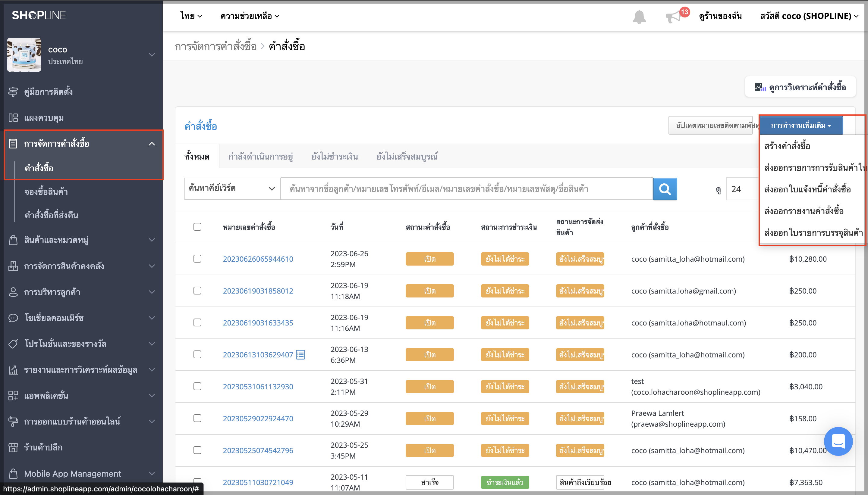This screenshot has width=868, height=495.
Task: Expand the การจัดการสินค้าคงคลัง section chevron
Action: tap(152, 266)
